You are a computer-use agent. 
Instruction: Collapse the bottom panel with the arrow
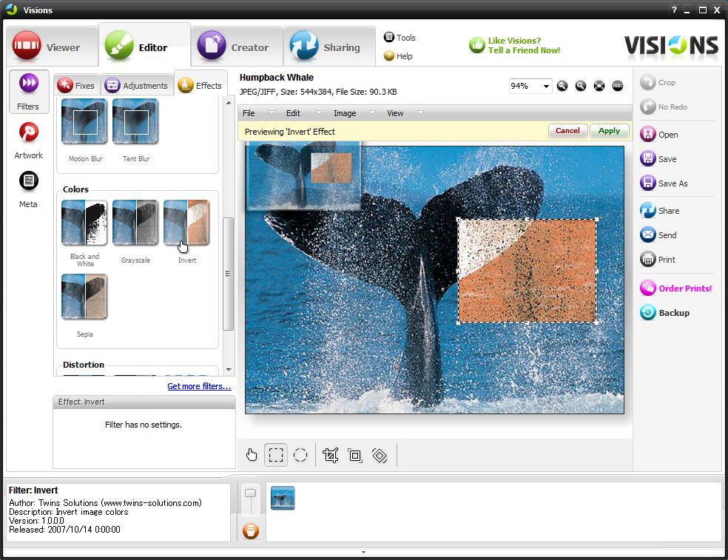point(363,552)
